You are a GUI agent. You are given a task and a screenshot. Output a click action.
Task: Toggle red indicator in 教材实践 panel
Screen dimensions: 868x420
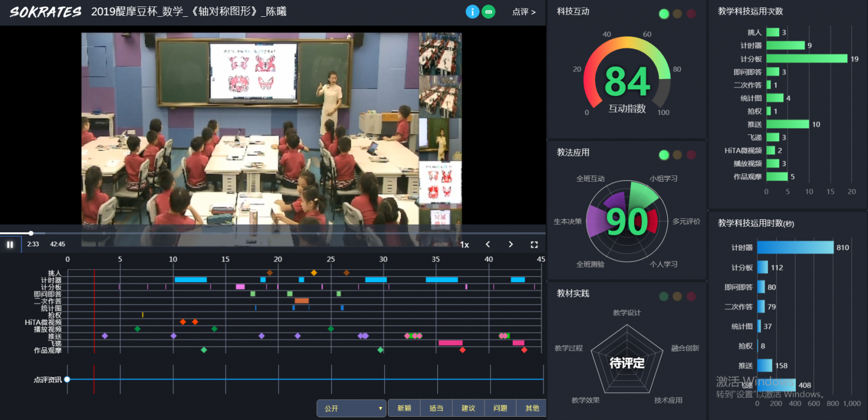point(691,296)
